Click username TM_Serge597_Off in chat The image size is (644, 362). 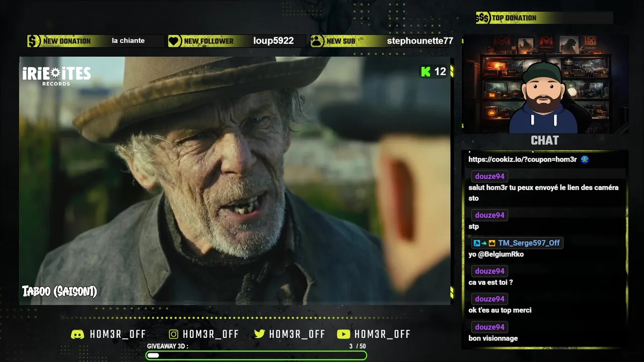click(x=529, y=243)
